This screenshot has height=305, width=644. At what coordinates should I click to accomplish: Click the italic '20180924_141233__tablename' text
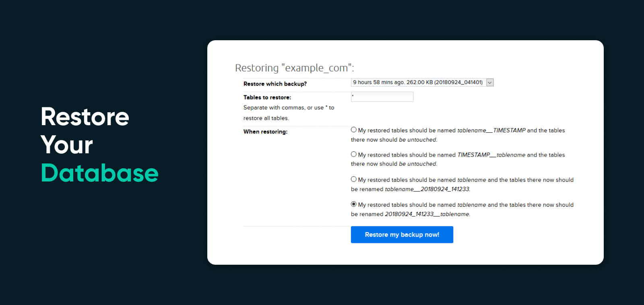tap(427, 214)
